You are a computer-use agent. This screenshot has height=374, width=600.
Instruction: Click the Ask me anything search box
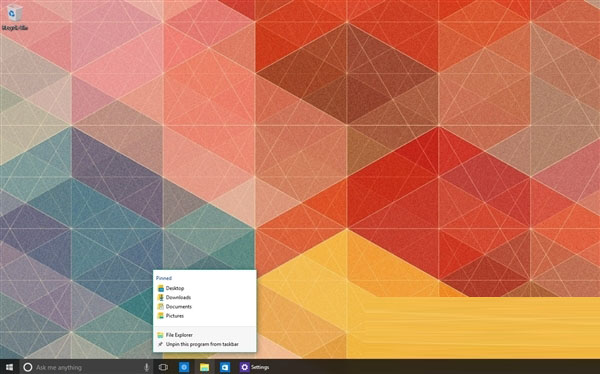click(x=86, y=367)
